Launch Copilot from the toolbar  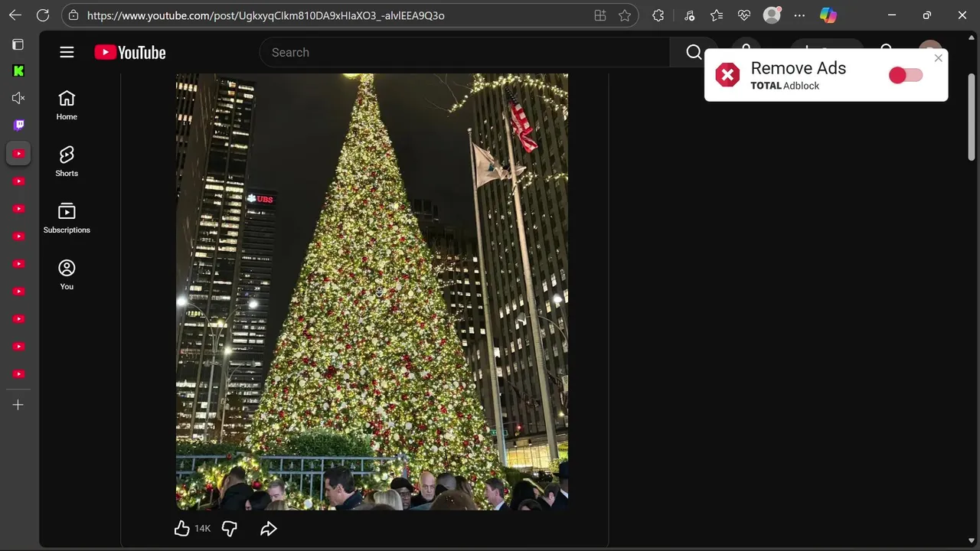click(x=828, y=15)
